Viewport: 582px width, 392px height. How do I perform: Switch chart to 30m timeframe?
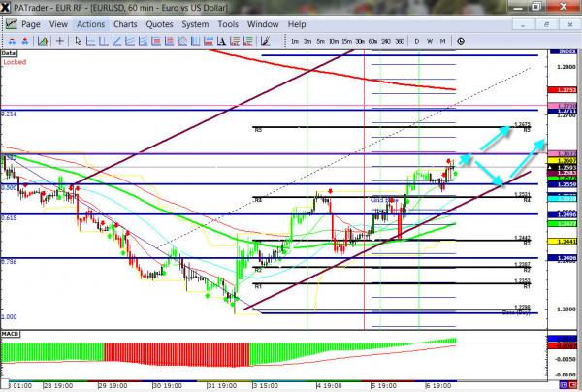coord(360,41)
